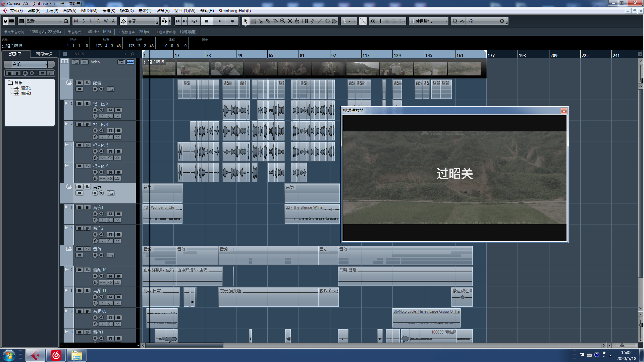Screen dimensions: 644x362
Task: Select the Eraser tool
Action: coord(275,21)
